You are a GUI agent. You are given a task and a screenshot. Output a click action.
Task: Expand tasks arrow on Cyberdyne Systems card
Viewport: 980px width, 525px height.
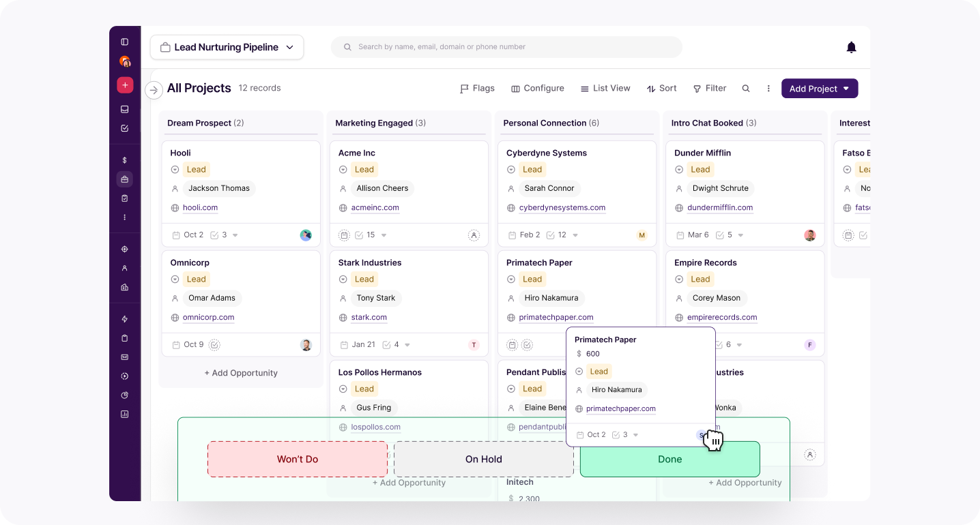[575, 235]
